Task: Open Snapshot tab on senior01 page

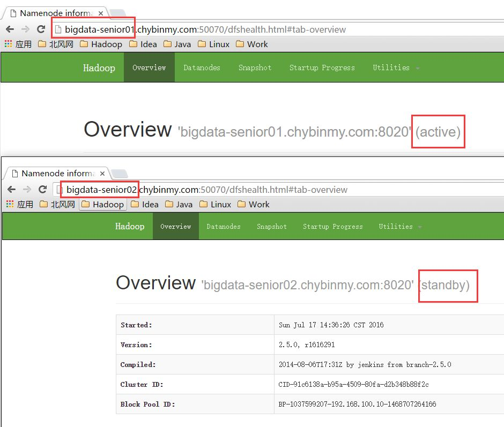Action: 255,68
